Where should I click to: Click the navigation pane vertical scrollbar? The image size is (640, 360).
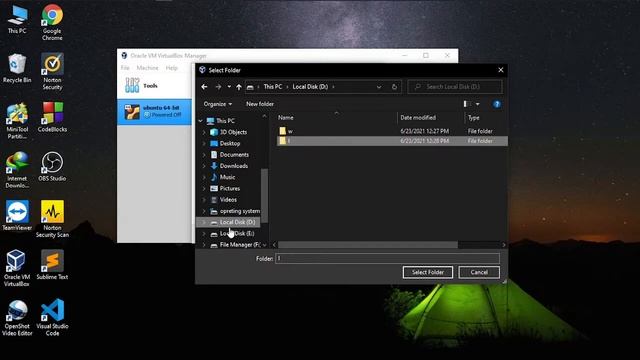[264, 196]
